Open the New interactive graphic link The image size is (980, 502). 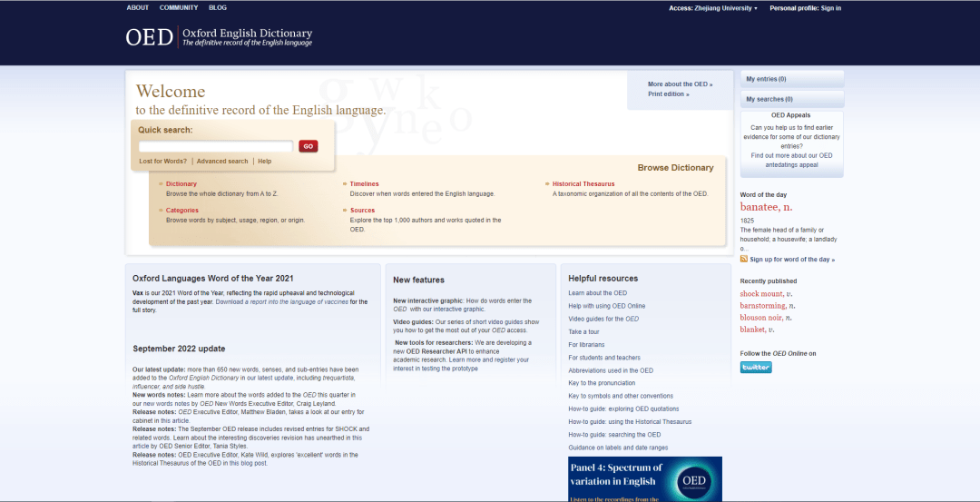pyautogui.click(x=428, y=300)
